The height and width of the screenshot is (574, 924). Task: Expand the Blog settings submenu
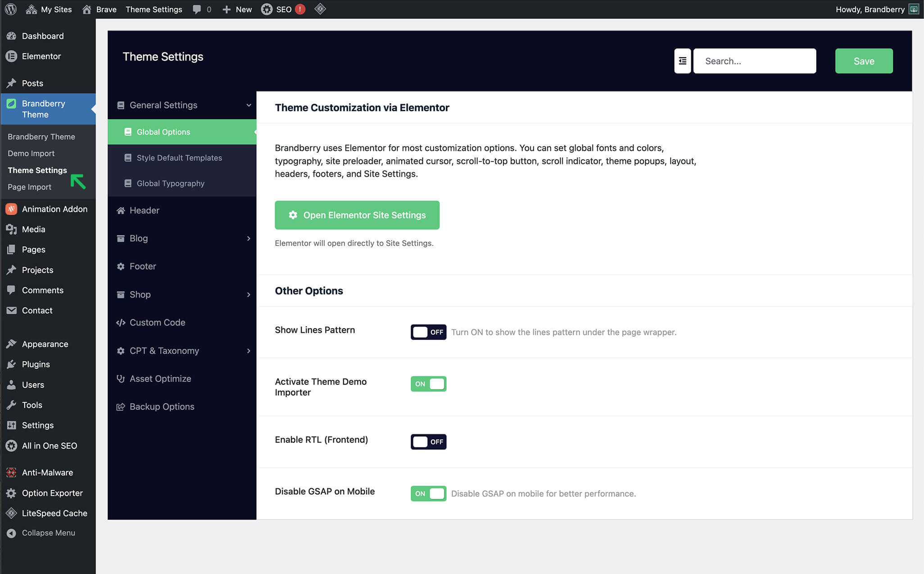pyautogui.click(x=249, y=239)
